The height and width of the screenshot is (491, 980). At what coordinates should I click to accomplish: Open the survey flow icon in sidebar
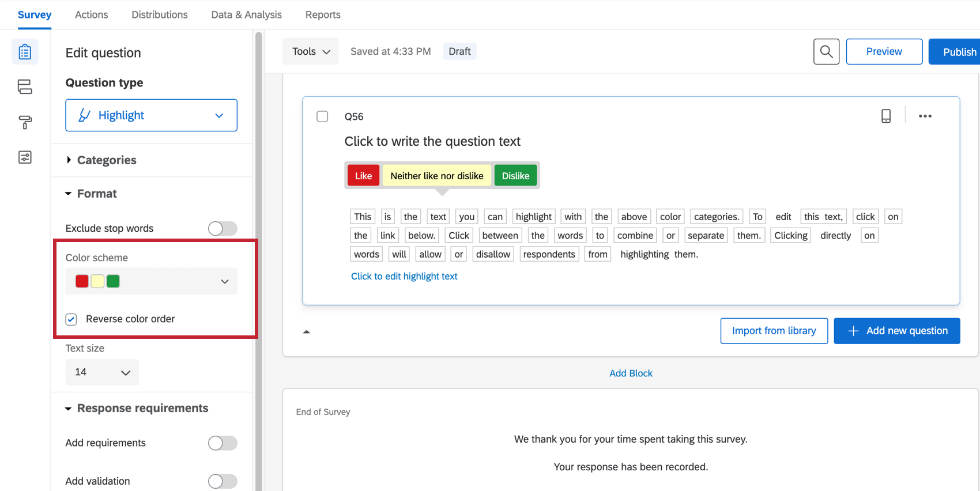pyautogui.click(x=25, y=87)
